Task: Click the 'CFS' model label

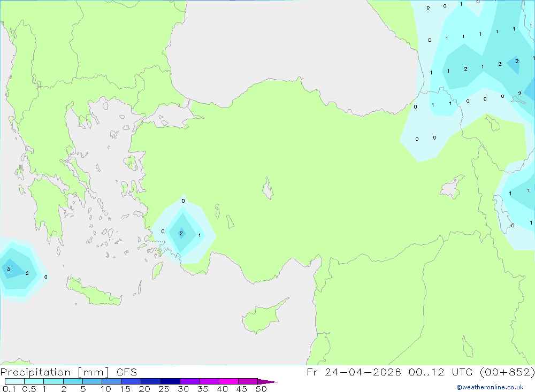Action: [x=127, y=372]
